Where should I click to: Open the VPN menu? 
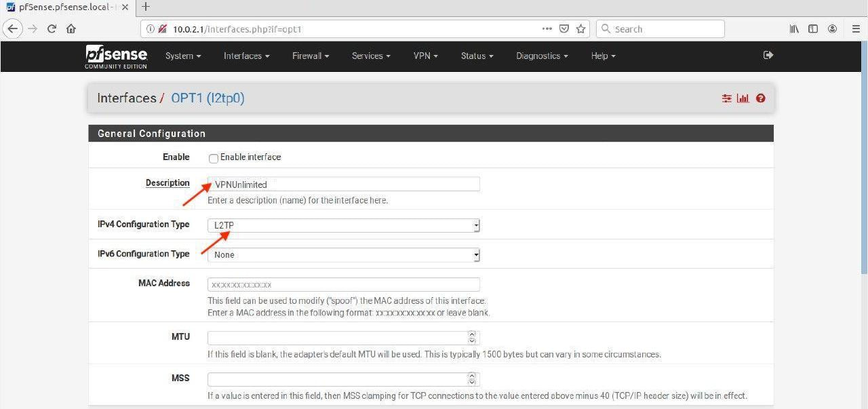(x=425, y=56)
